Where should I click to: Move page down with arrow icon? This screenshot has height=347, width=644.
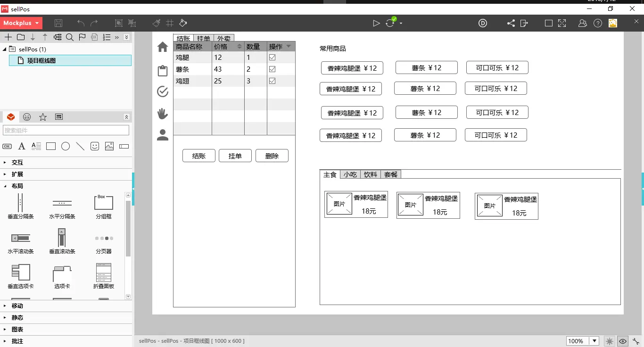[x=33, y=37]
